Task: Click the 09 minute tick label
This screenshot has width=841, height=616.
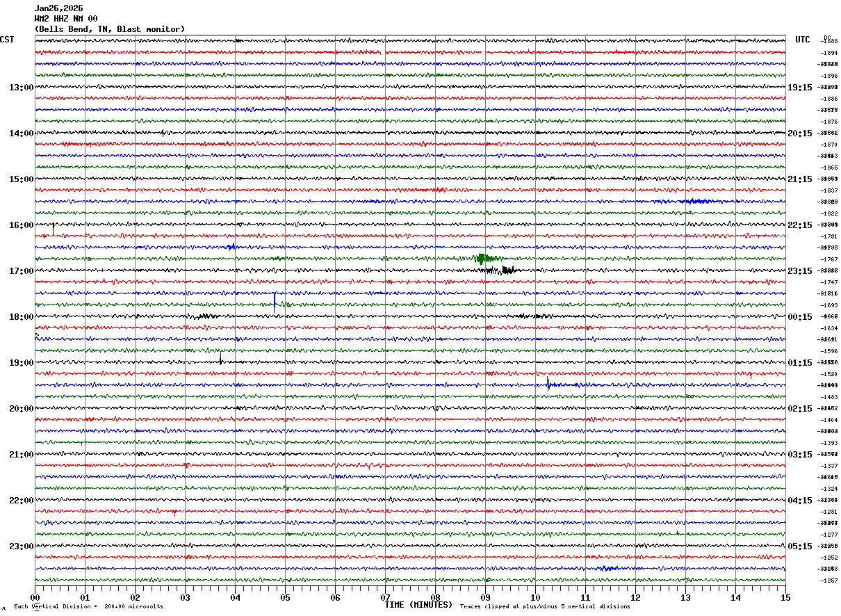Action: (485, 597)
